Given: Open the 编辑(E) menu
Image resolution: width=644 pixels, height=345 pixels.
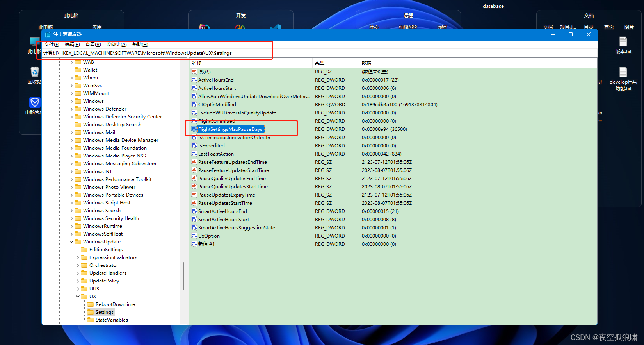Looking at the screenshot, I should point(72,45).
